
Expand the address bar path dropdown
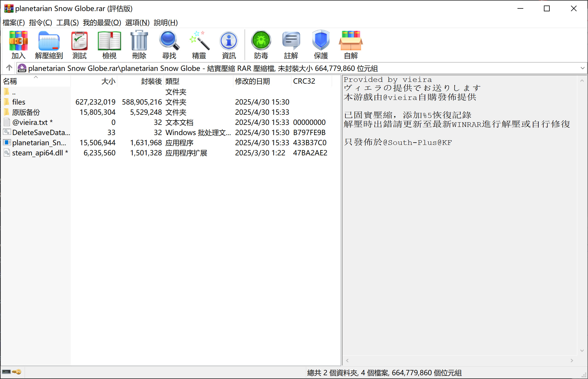pyautogui.click(x=582, y=68)
